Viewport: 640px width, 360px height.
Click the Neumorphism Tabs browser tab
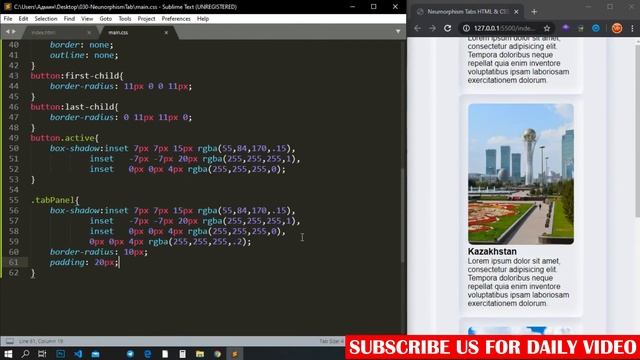point(467,12)
